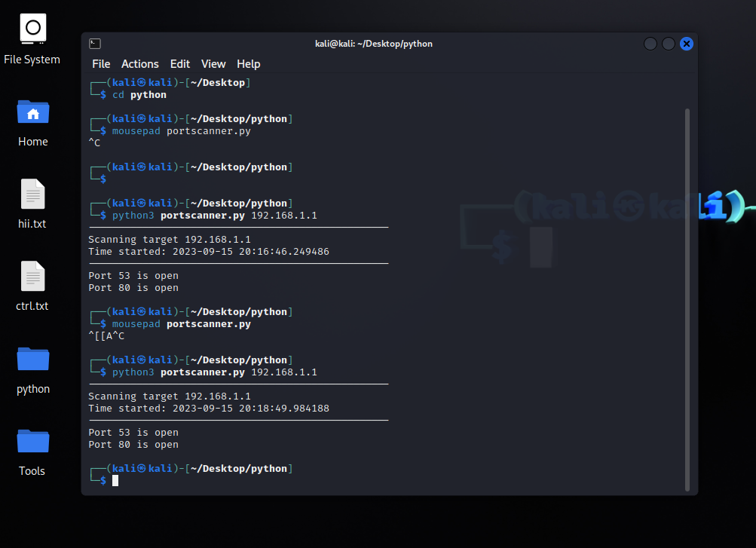Screen dimensions: 756x548
Task: Close the terminal window
Action: click(x=686, y=44)
